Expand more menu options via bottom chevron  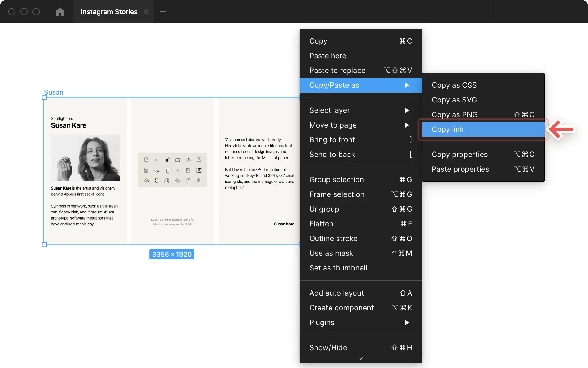360,358
